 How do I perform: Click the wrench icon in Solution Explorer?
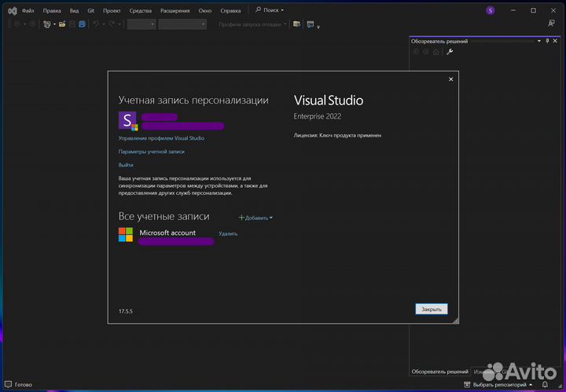450,52
